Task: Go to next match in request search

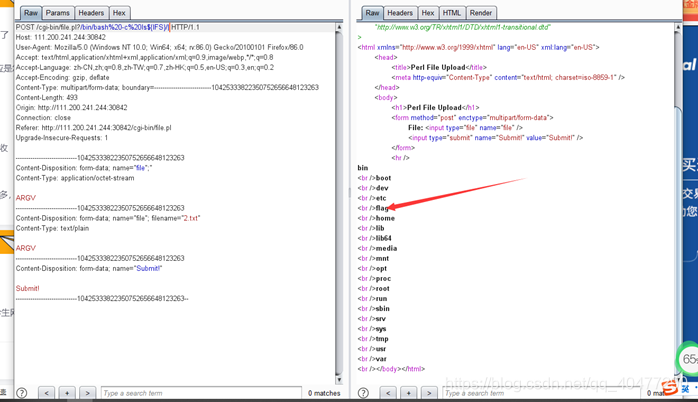Action: pos(87,393)
